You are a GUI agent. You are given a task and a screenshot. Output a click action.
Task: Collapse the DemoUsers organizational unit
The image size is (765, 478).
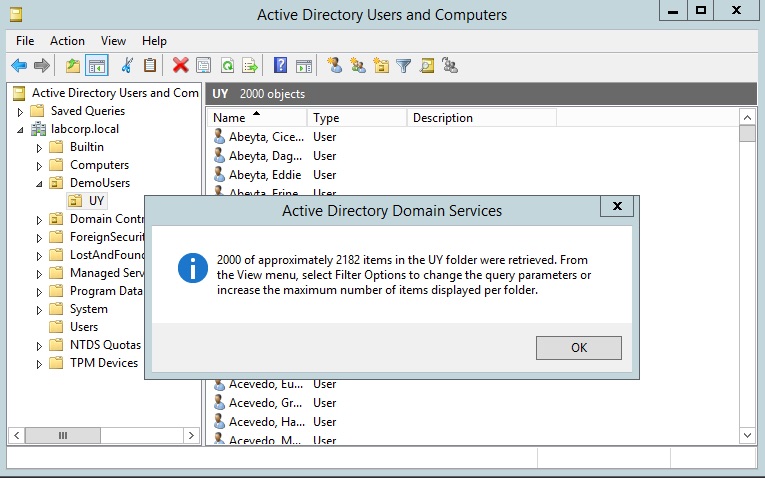(39, 184)
